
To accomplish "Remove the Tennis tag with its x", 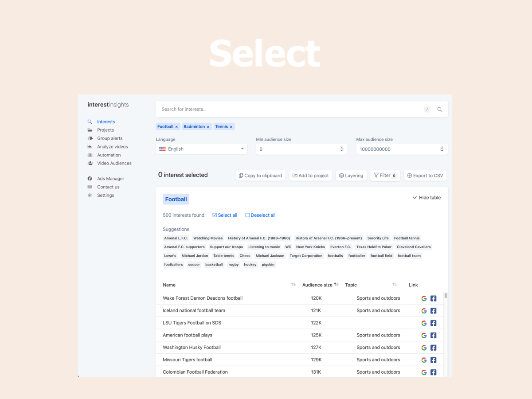I will [231, 127].
